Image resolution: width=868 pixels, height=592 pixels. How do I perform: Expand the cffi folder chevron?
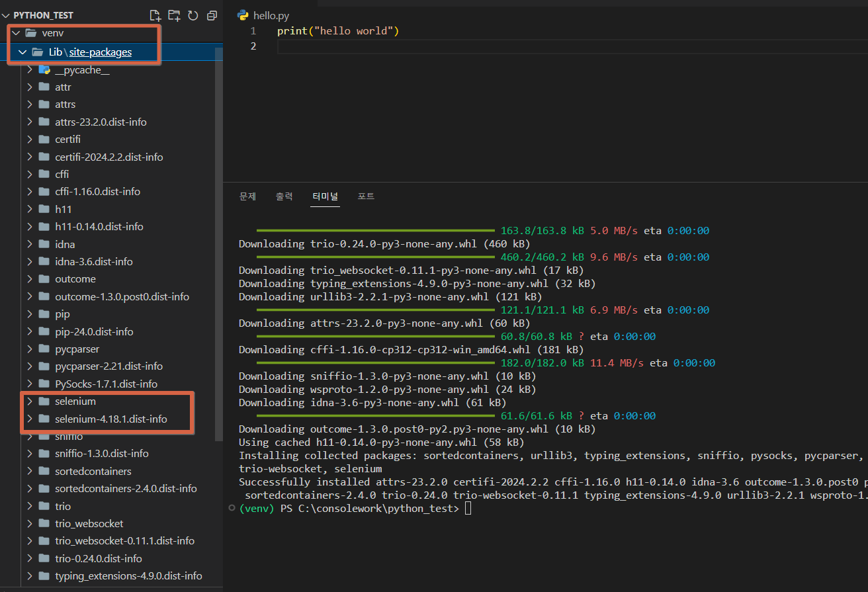(29, 174)
